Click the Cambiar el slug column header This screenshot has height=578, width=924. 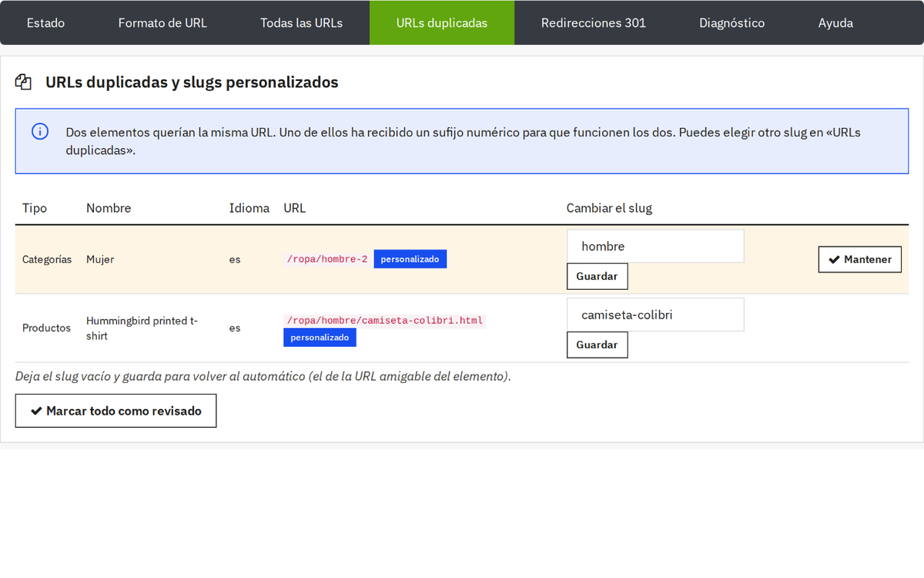pyautogui.click(x=609, y=208)
